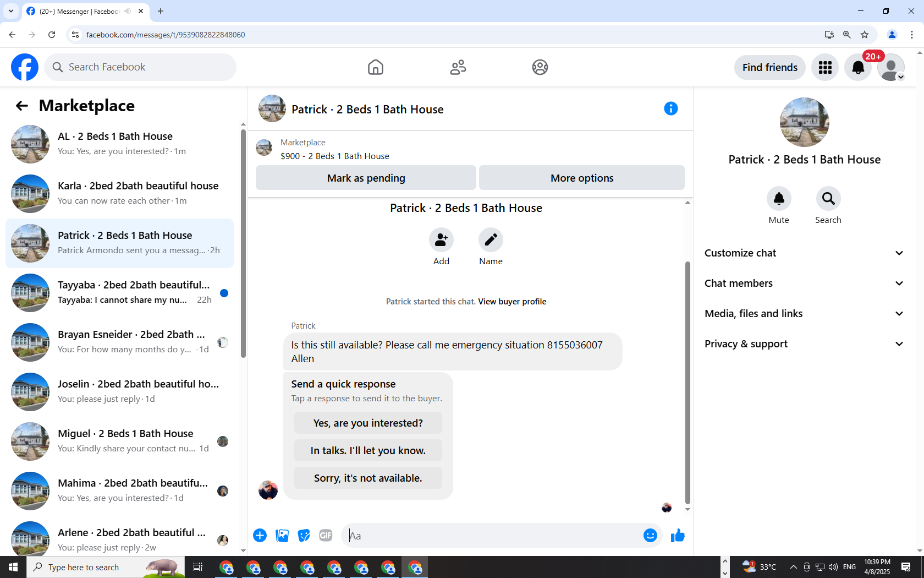
Task: Send quick response 'In talks. I'll let you know.'
Action: (368, 451)
